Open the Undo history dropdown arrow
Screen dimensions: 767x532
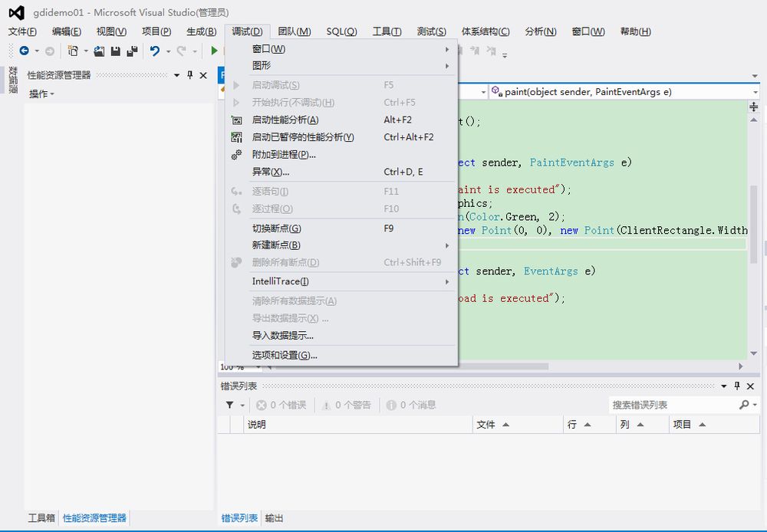point(168,51)
